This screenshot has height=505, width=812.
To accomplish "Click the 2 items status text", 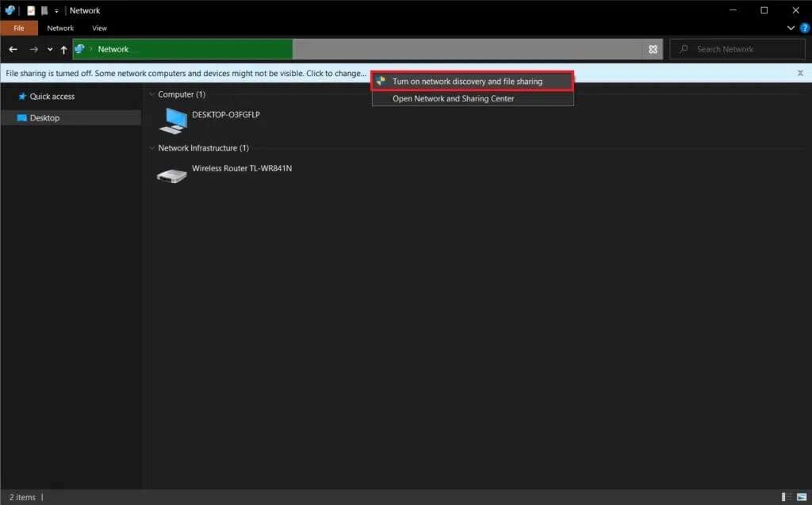I will point(22,497).
